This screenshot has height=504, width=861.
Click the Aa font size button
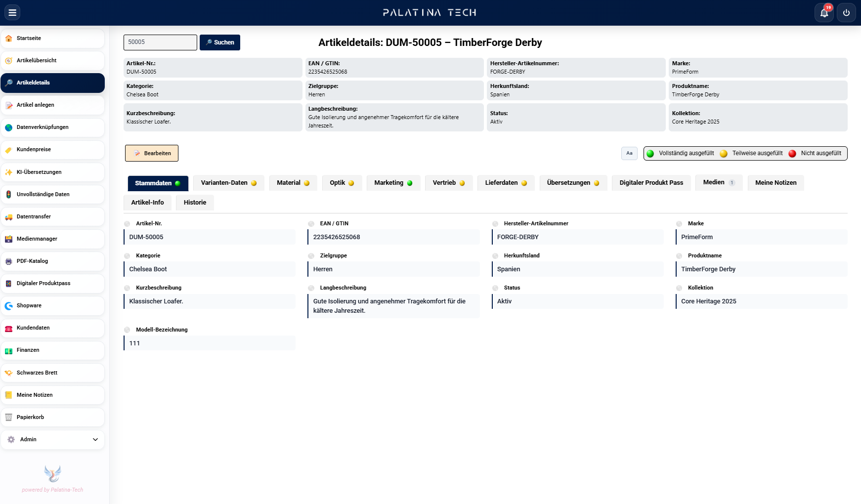point(629,153)
